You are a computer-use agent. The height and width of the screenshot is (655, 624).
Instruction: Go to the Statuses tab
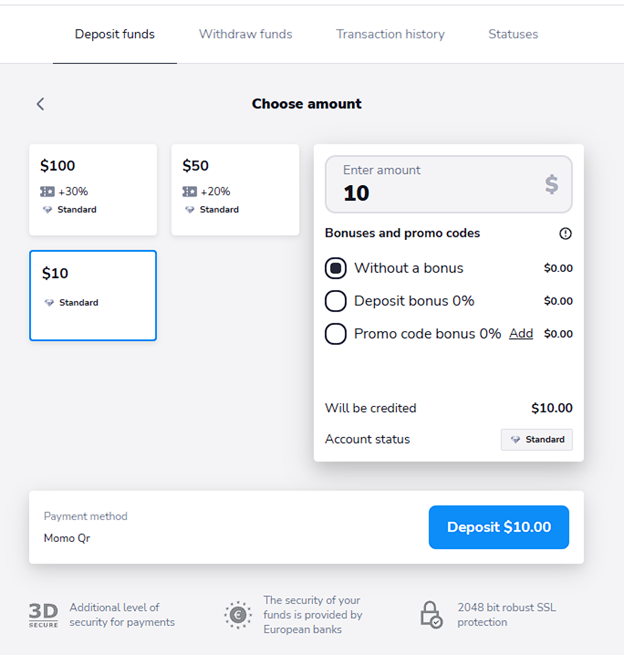tap(513, 34)
